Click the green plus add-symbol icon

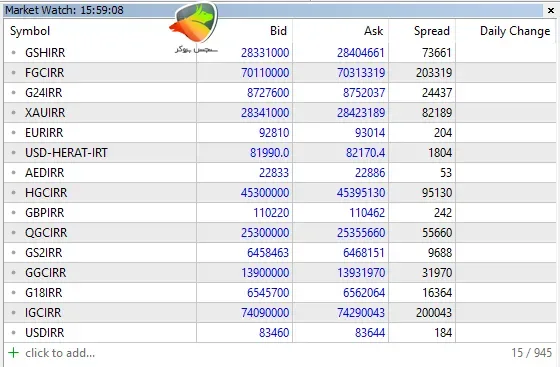point(14,353)
